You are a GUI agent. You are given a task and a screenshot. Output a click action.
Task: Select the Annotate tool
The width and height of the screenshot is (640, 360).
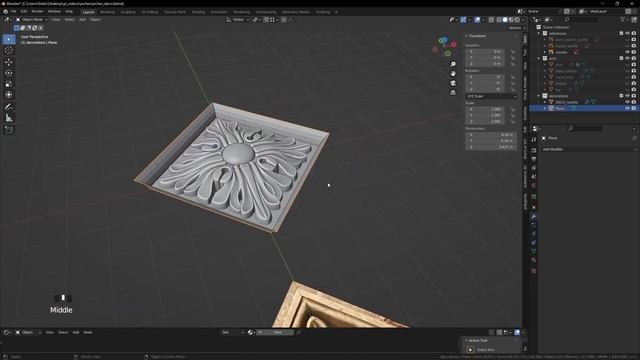(9, 107)
